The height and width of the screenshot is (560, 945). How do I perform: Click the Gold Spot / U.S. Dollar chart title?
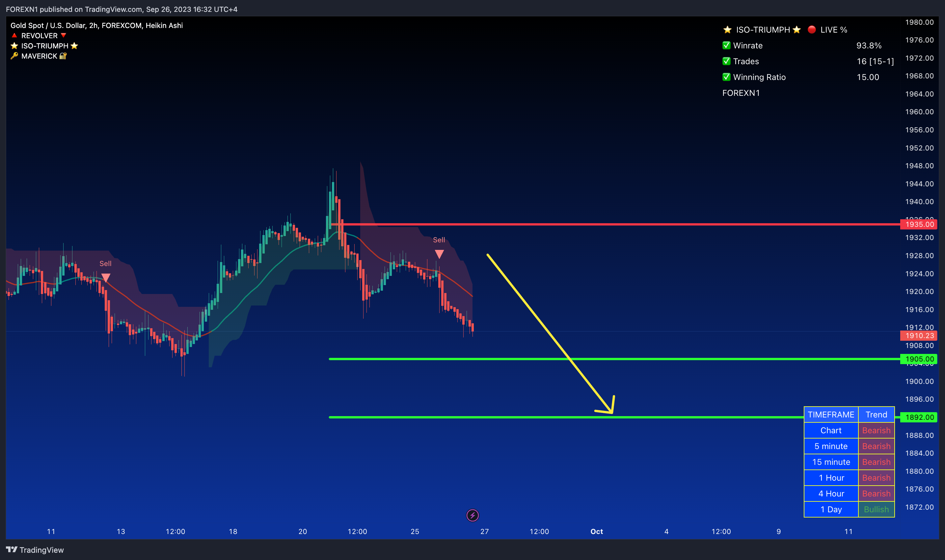coord(96,25)
